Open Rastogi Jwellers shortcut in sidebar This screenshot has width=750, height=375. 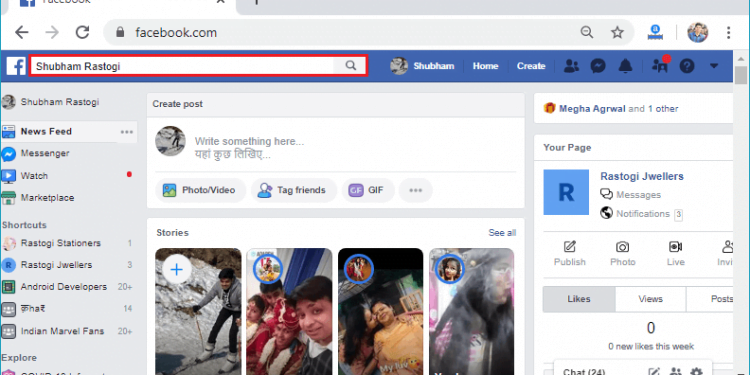pos(47,265)
